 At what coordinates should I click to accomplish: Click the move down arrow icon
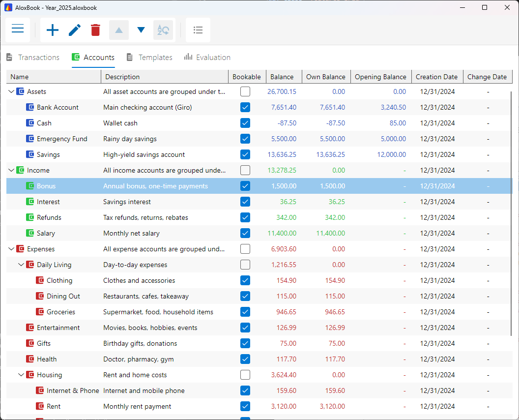[141, 30]
